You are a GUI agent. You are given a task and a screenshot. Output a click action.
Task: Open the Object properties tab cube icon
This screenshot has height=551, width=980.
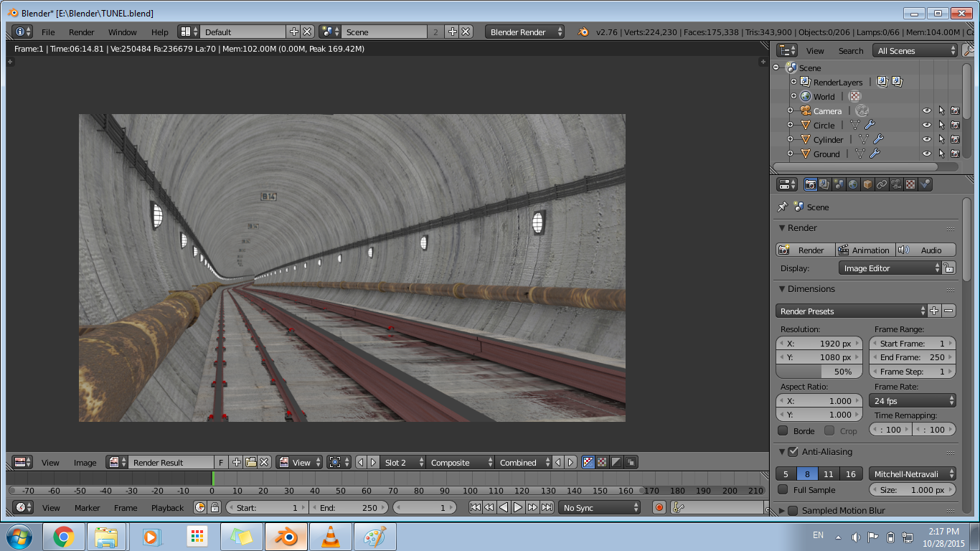(x=867, y=184)
